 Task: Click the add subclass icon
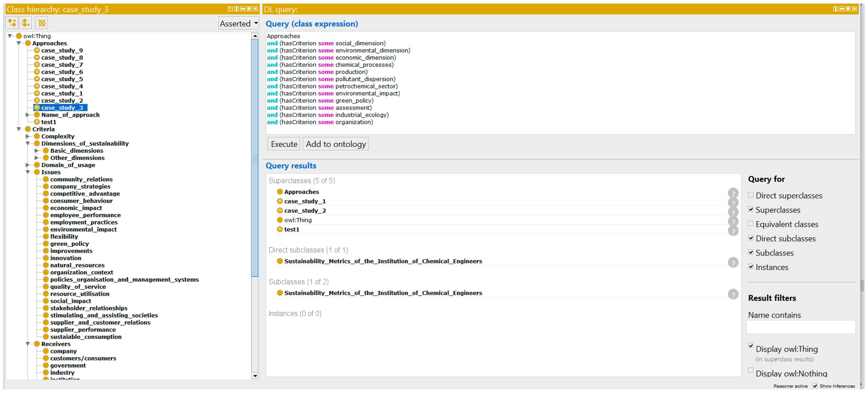(x=12, y=23)
